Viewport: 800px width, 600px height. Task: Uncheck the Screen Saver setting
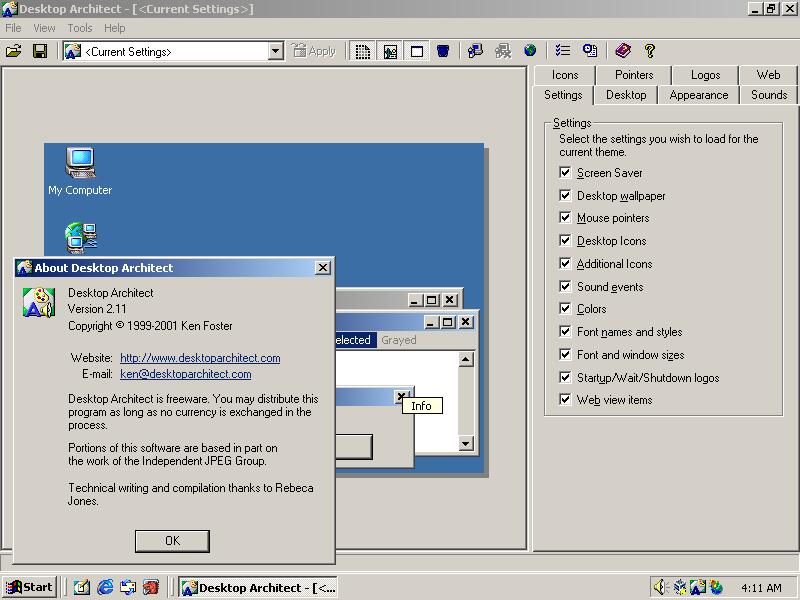(565, 173)
